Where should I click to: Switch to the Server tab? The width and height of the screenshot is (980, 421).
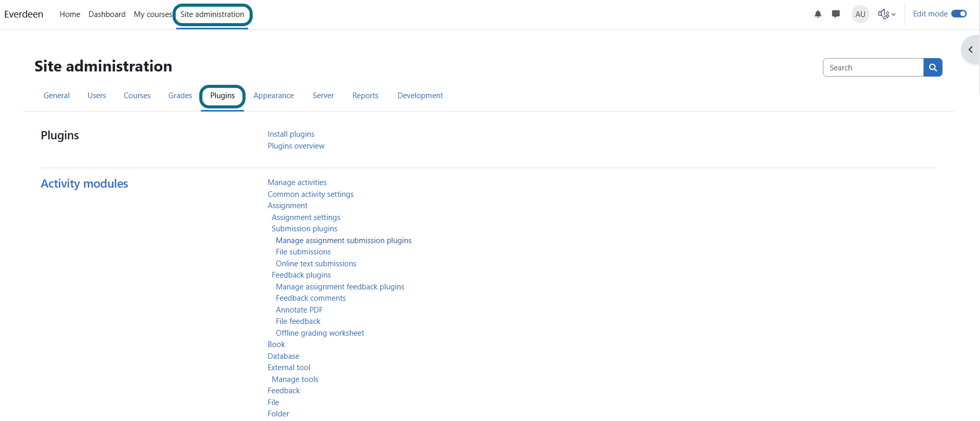tap(323, 96)
